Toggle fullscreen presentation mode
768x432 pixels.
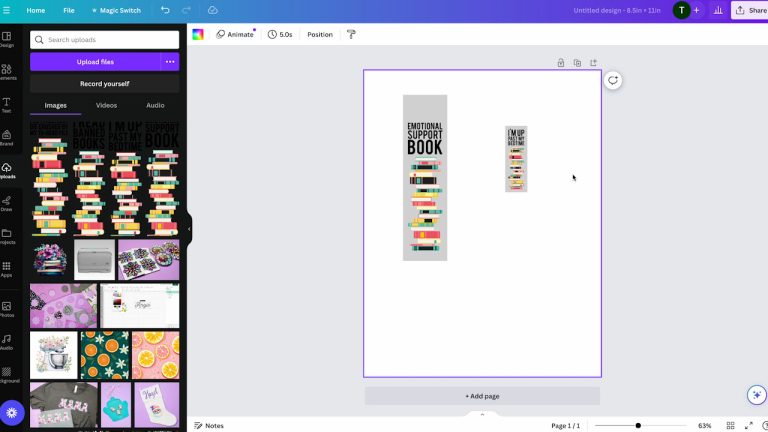[x=749, y=426]
